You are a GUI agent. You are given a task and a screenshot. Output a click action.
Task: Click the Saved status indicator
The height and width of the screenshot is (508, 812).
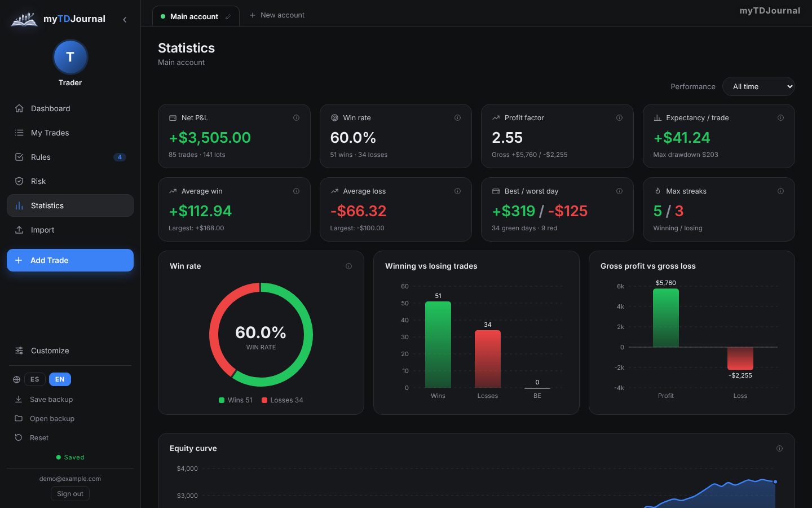pyautogui.click(x=70, y=457)
